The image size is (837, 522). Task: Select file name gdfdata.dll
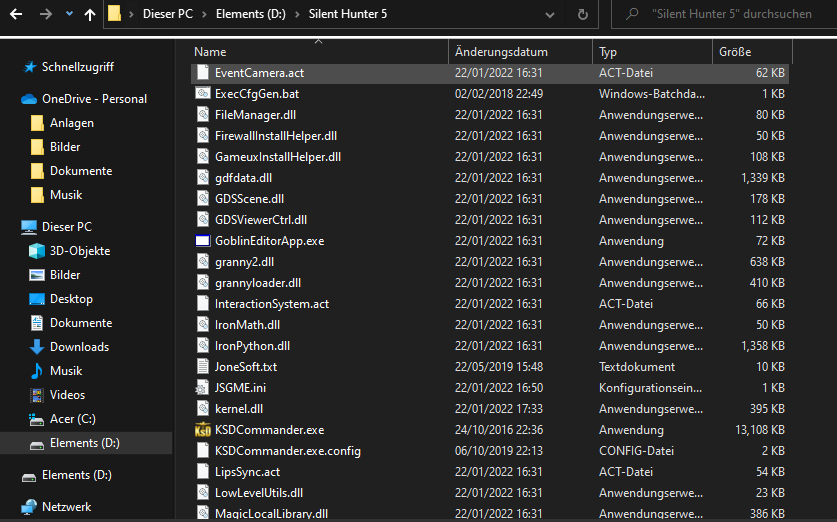[243, 178]
